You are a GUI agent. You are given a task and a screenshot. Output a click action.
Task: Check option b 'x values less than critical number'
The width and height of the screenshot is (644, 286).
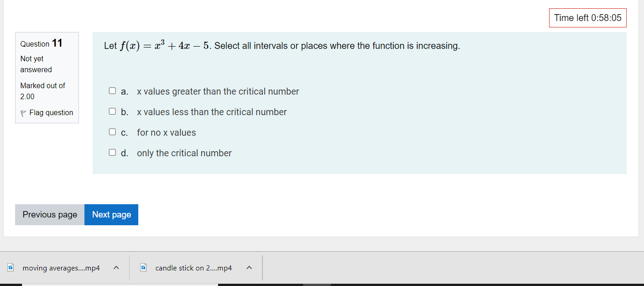click(112, 111)
